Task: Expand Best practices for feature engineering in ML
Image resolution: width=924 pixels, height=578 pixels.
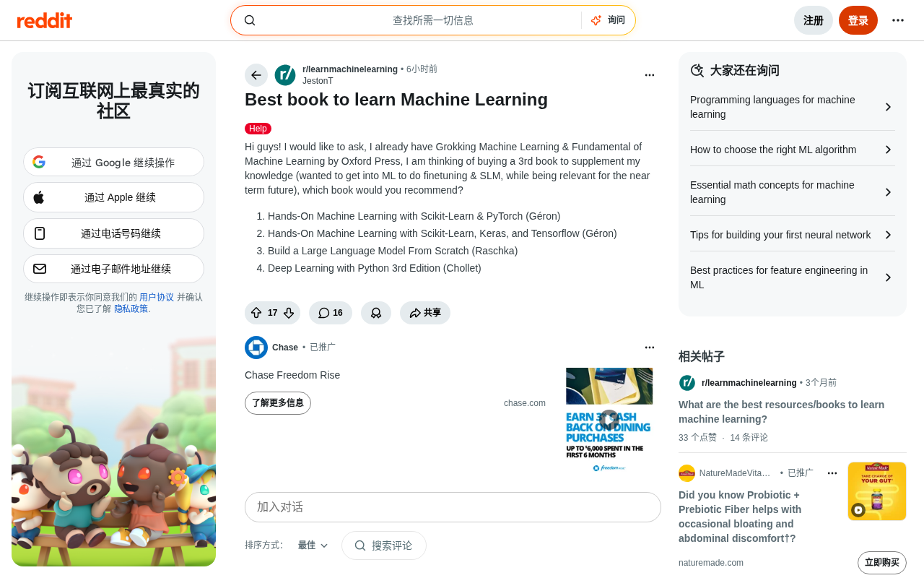Action: (793, 277)
